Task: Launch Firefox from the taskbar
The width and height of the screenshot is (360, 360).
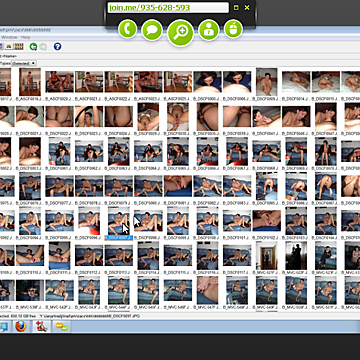Action: (x=21, y=326)
